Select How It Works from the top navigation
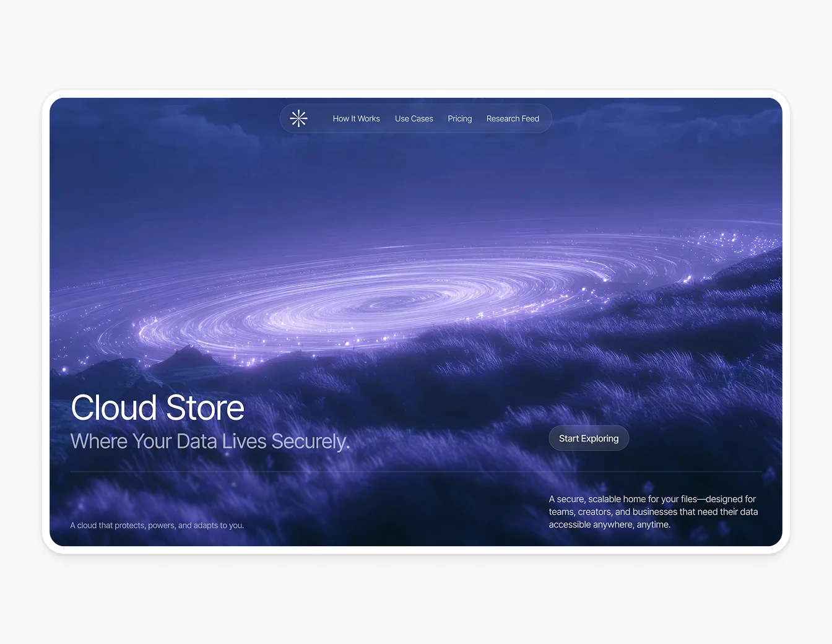Viewport: 832px width, 644px height. click(x=356, y=118)
